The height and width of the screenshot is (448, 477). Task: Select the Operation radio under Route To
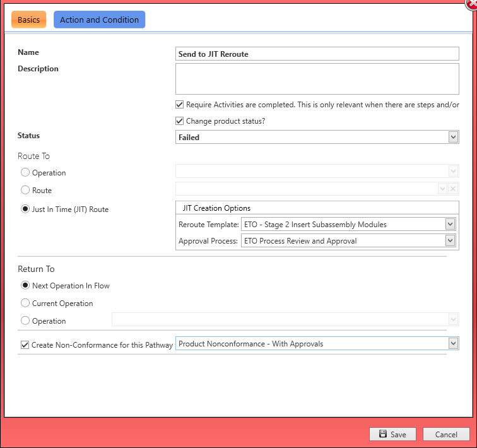click(25, 172)
